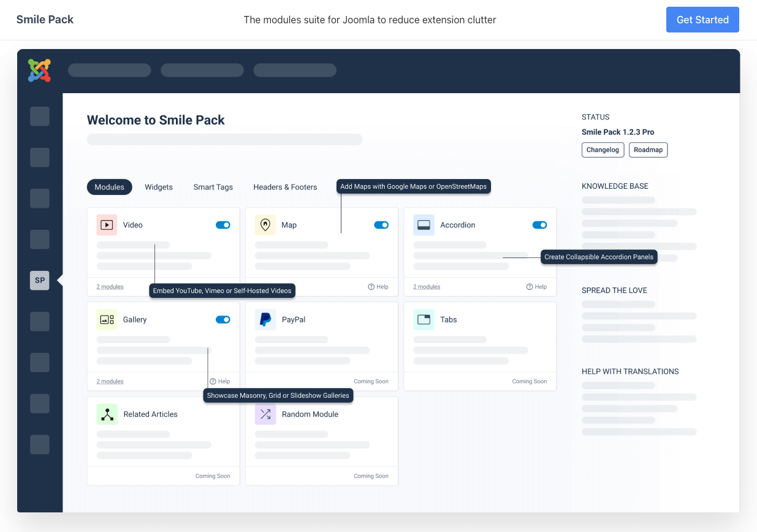Open Help in the Map card

coord(378,287)
